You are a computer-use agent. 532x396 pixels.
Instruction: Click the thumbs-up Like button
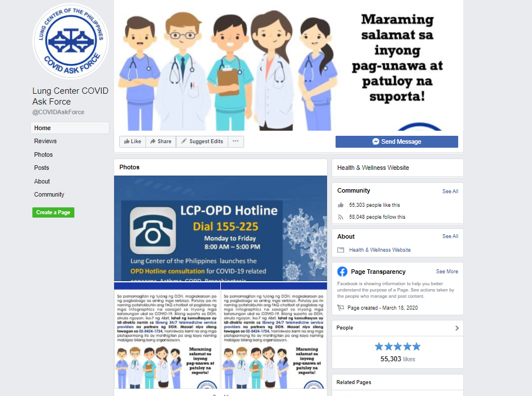coord(133,141)
